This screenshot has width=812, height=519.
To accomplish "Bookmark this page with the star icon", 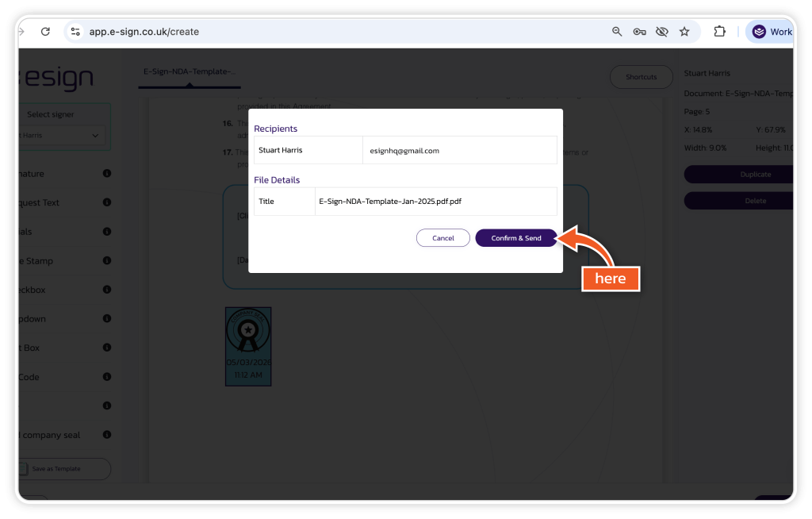I will 684,32.
